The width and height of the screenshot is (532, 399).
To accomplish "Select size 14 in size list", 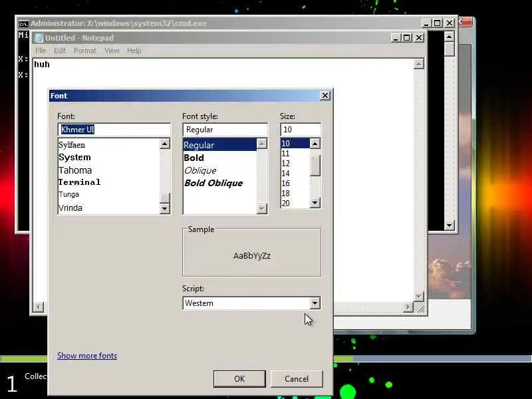I will pyautogui.click(x=295, y=174).
